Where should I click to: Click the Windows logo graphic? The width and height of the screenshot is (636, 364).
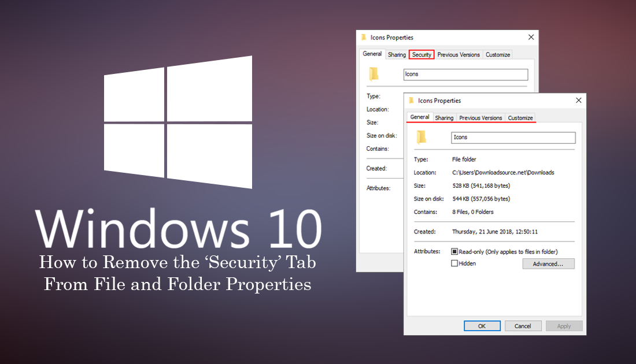[178, 122]
